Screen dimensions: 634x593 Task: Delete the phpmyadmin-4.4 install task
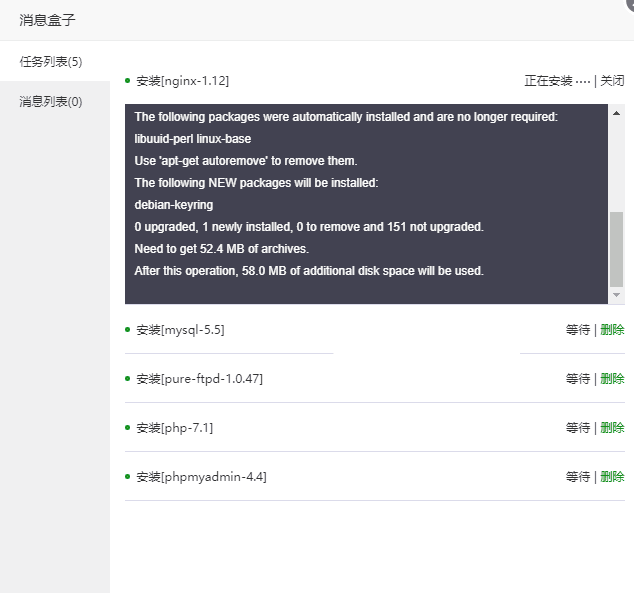pyautogui.click(x=612, y=477)
